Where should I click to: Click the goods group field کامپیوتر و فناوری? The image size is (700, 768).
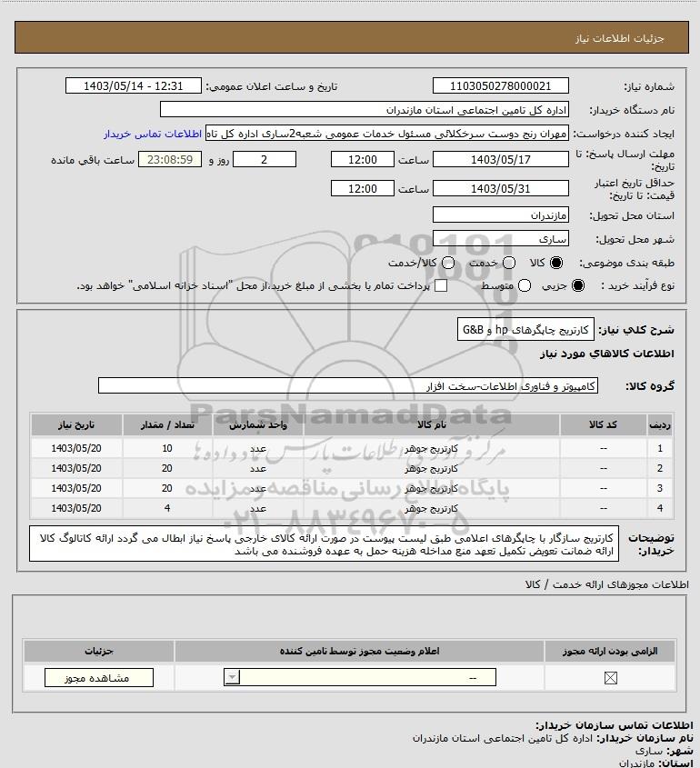348,386
